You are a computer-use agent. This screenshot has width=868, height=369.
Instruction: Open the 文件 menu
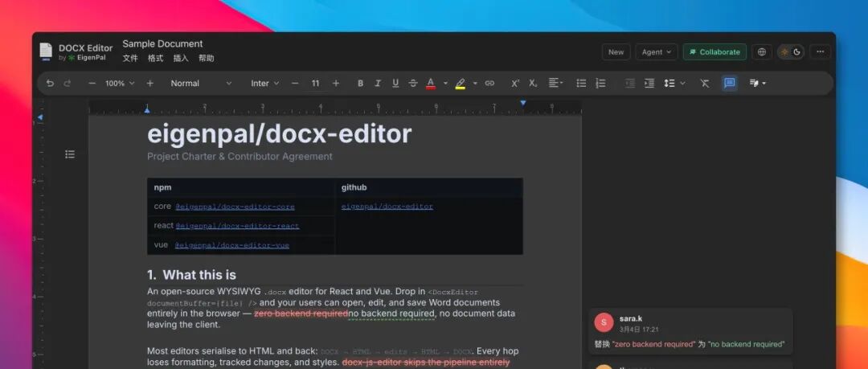[x=130, y=58]
